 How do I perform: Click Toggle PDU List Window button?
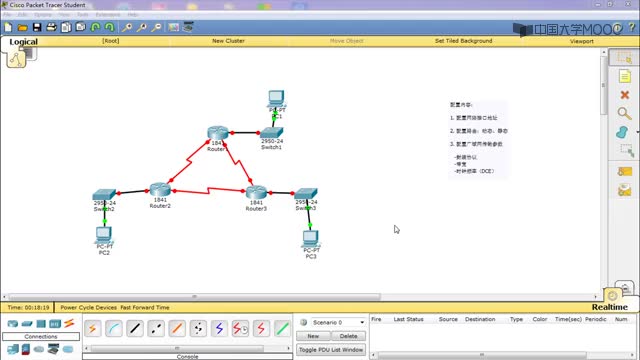tap(331, 350)
